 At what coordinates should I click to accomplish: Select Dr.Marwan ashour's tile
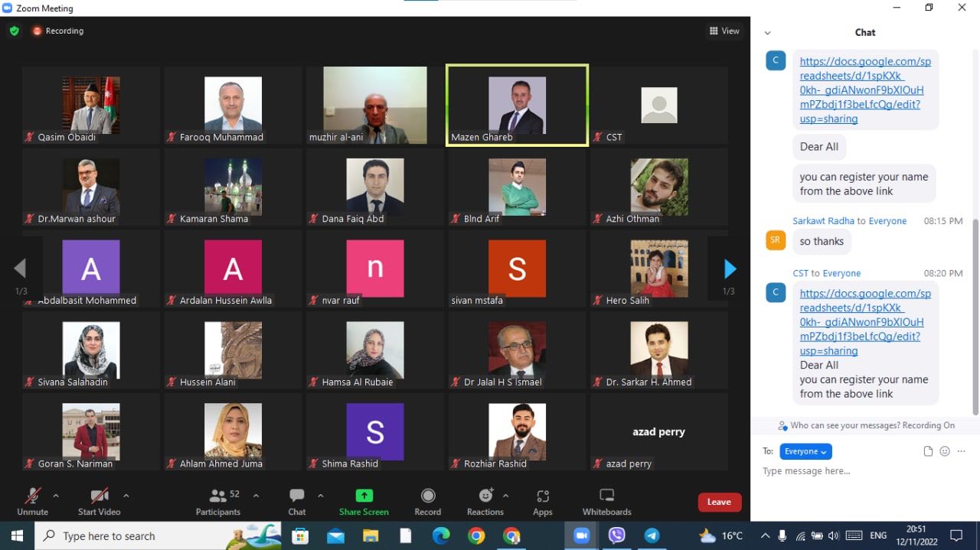coord(91,187)
